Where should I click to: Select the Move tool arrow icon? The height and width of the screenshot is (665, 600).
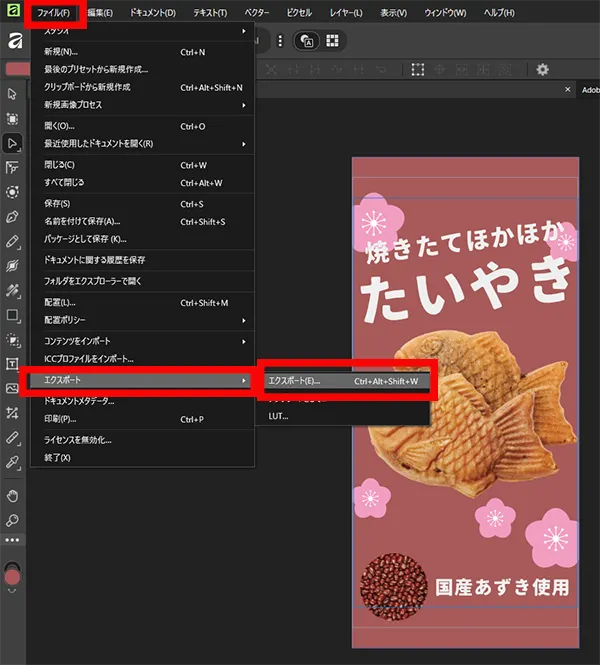pyautogui.click(x=12, y=94)
